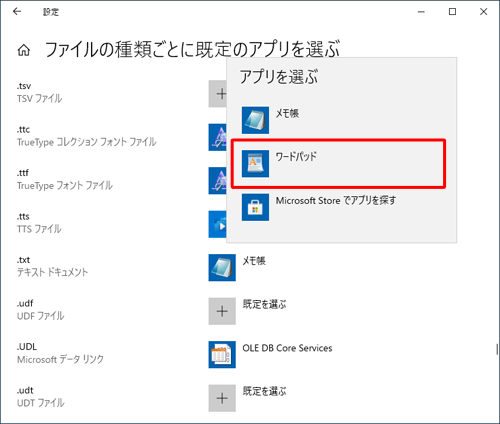Image resolution: width=500 pixels, height=424 pixels.
Task: Change OLE DB Core Services default for .UDL
Action: pos(287,348)
